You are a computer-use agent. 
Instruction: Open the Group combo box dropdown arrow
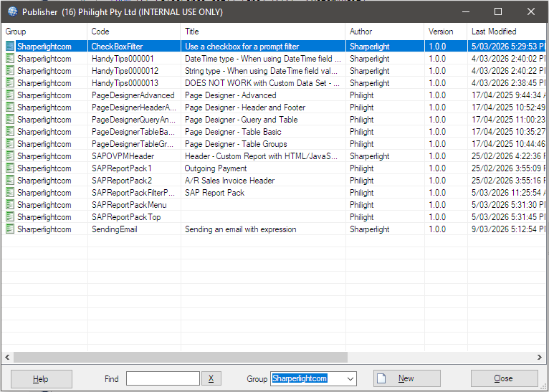[x=350, y=378]
